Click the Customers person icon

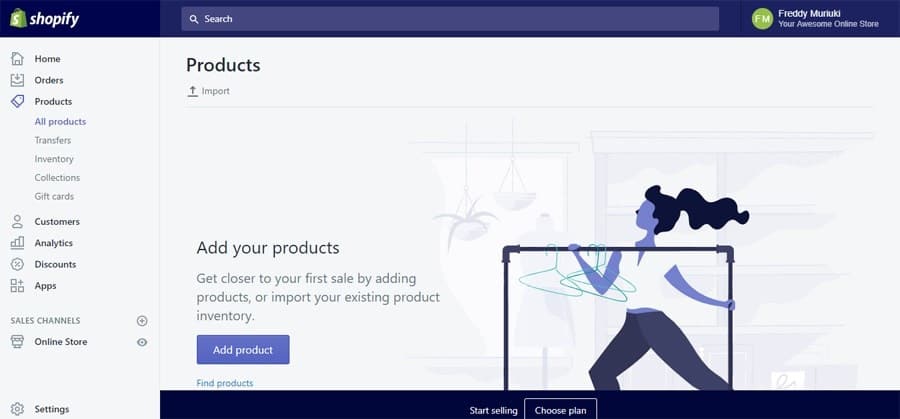(x=17, y=222)
